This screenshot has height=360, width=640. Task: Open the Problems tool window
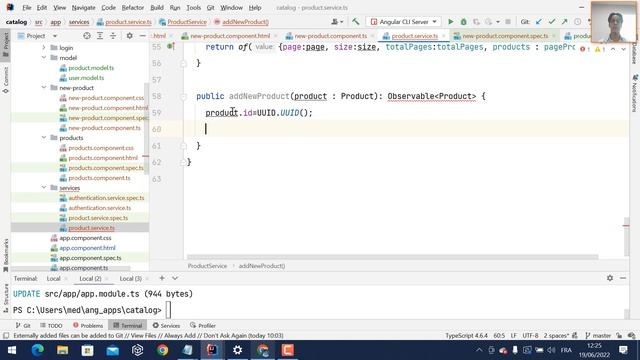88,325
